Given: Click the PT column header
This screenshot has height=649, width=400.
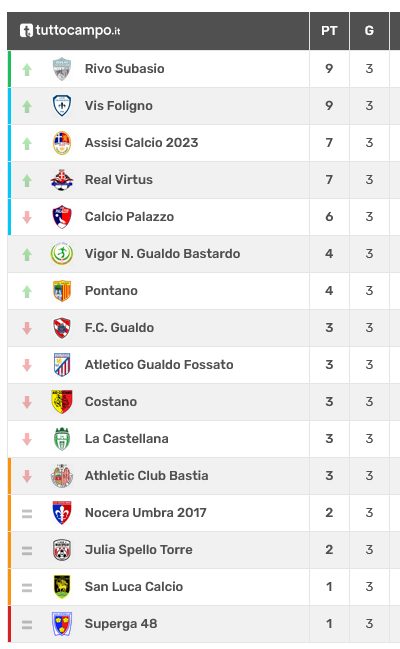Looking at the screenshot, I should pos(329,31).
